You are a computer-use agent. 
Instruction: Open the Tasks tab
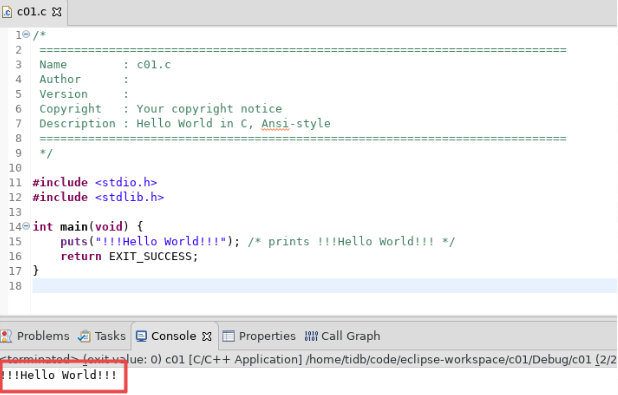(x=102, y=336)
